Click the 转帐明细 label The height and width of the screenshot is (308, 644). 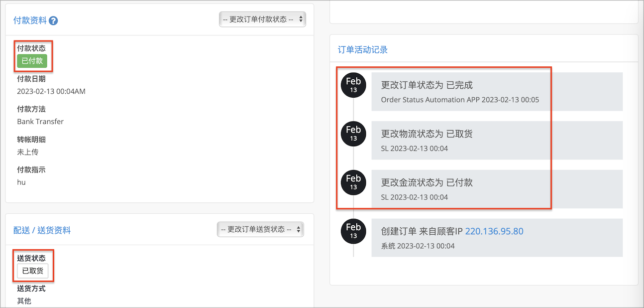coord(31,140)
